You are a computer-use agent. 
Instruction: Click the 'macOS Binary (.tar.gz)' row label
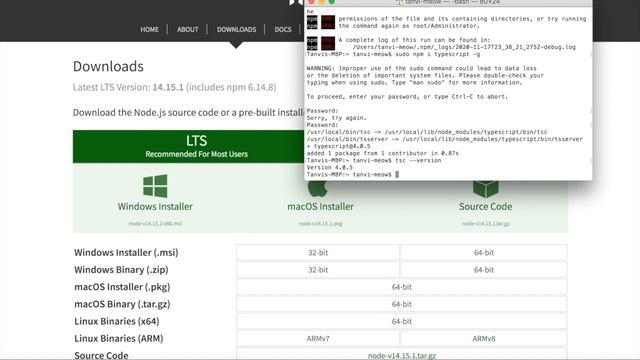click(122, 304)
